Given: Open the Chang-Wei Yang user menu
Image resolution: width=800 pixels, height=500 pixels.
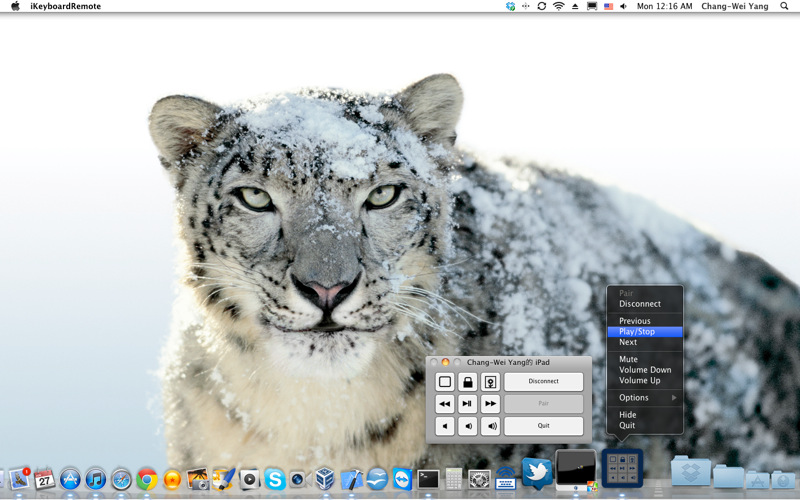Looking at the screenshot, I should point(735,6).
